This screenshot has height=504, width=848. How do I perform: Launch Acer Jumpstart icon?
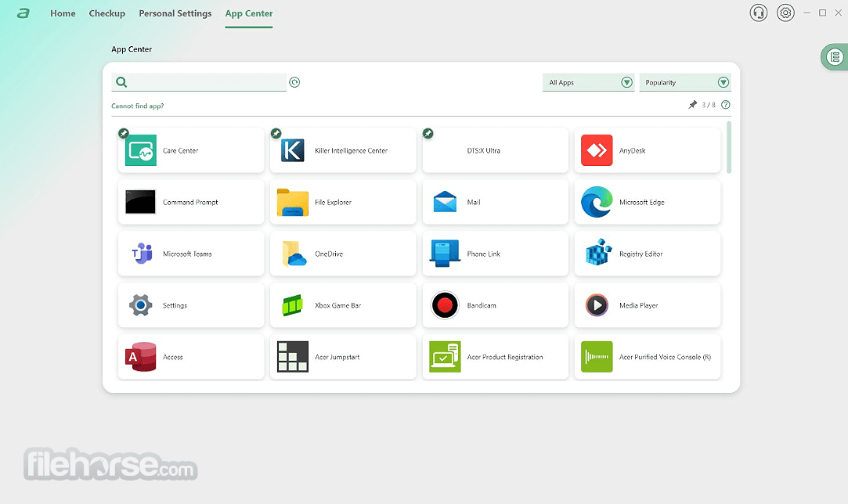pyautogui.click(x=293, y=356)
